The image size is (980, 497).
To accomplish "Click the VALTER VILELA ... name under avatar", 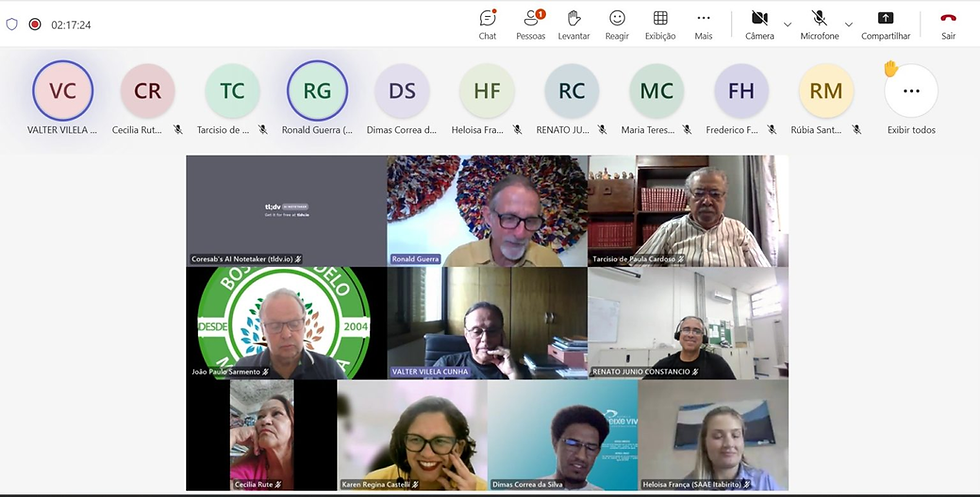I will (62, 130).
